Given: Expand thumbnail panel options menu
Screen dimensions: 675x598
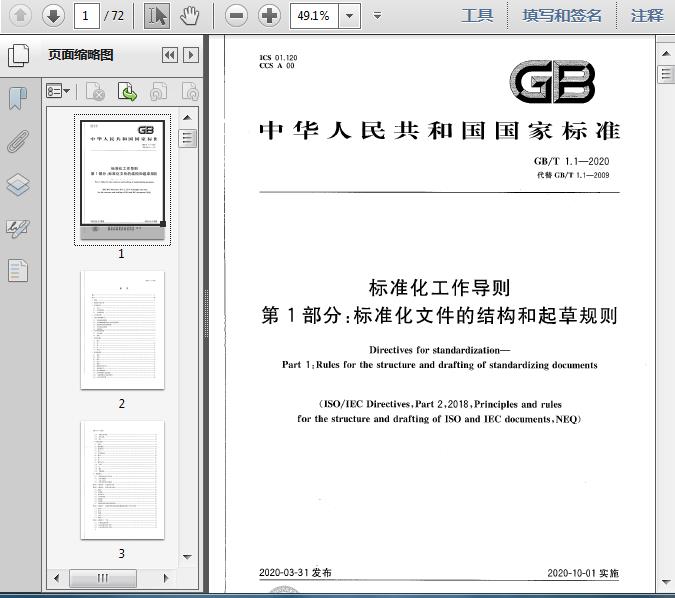Looking at the screenshot, I should (x=59, y=92).
